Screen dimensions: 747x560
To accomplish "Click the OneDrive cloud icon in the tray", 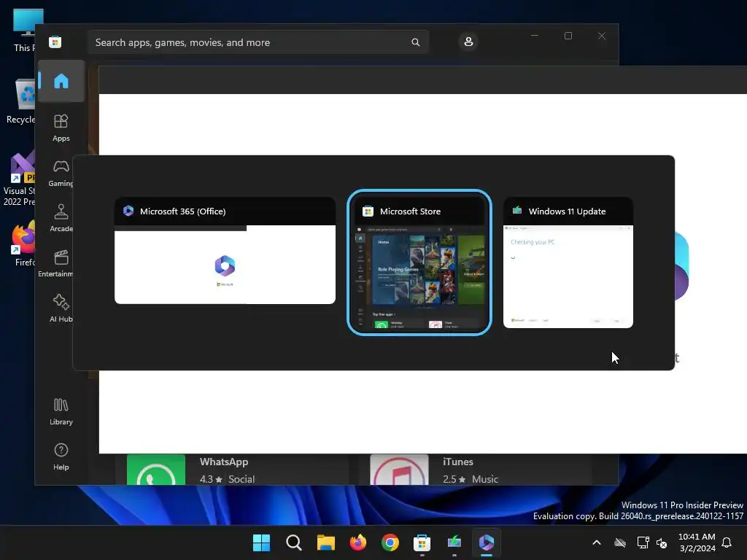I will click(x=620, y=542).
